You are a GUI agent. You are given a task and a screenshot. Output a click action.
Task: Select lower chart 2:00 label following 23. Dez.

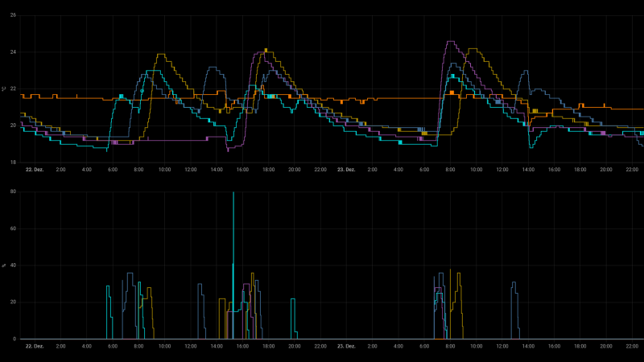(372, 347)
